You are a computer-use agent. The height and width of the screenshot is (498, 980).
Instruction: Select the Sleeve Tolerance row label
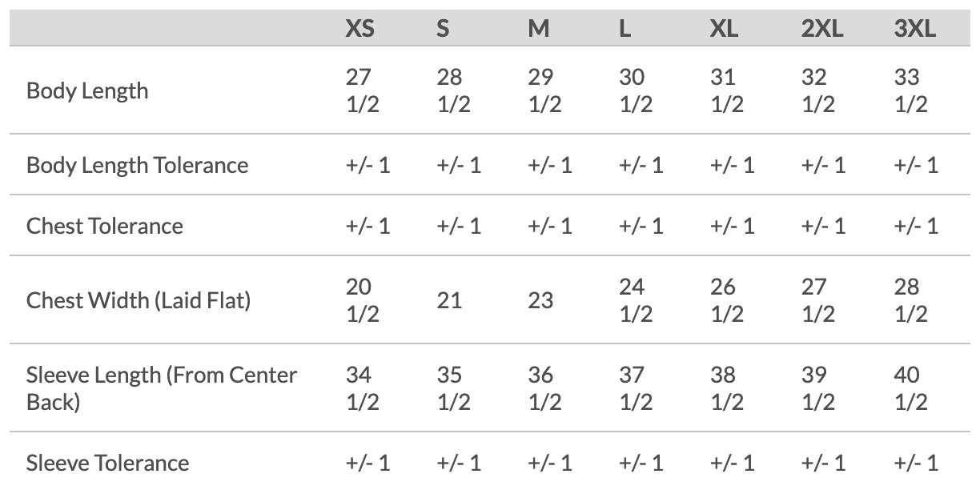click(107, 463)
